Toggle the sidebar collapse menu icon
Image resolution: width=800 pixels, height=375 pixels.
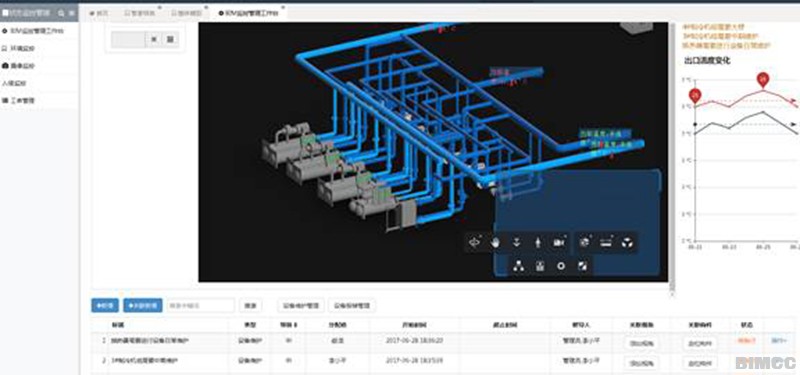pos(71,12)
